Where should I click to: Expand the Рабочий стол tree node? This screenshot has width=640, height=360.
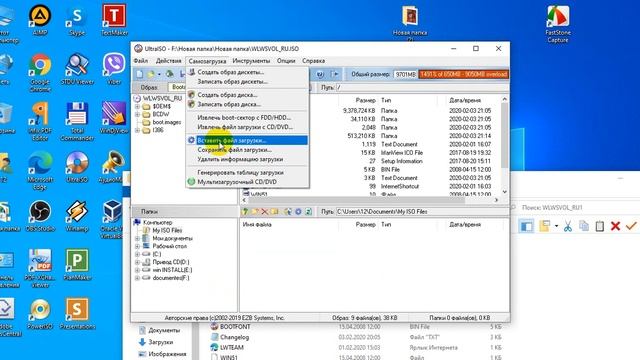(137, 247)
